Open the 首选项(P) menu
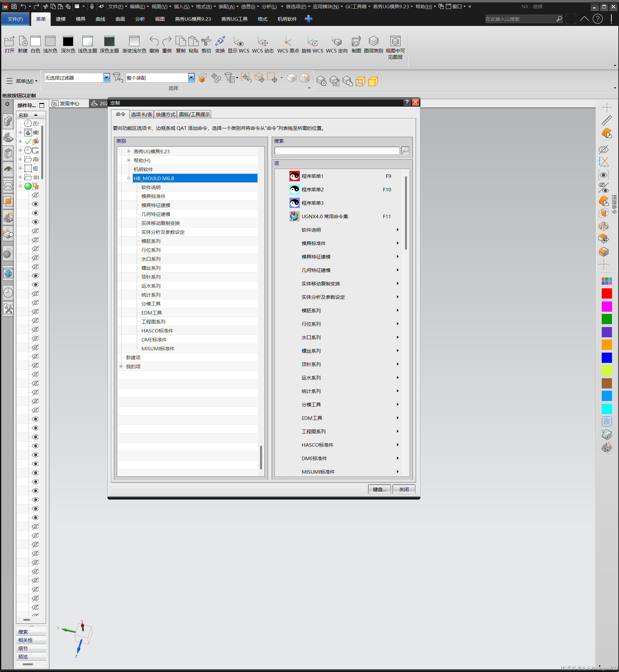This screenshot has height=672, width=619. (x=298, y=6)
